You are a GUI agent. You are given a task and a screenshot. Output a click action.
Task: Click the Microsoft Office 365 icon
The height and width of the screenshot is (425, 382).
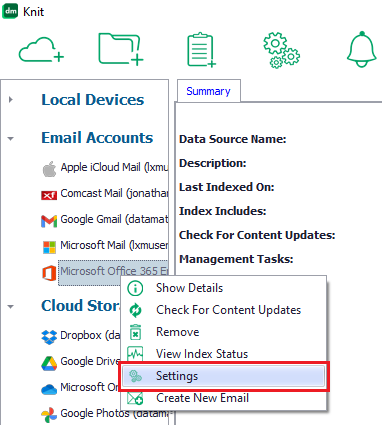pyautogui.click(x=49, y=273)
